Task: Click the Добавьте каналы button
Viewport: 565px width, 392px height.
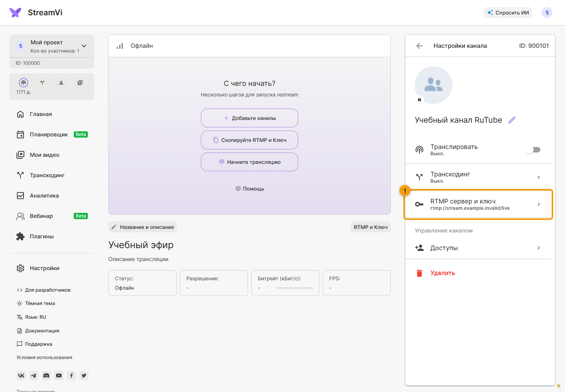Action: click(x=250, y=118)
